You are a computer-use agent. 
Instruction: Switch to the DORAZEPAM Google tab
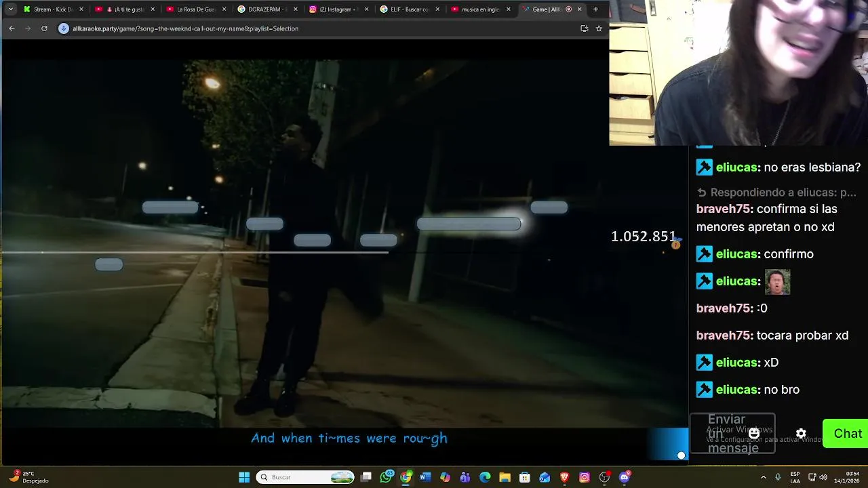(x=268, y=9)
